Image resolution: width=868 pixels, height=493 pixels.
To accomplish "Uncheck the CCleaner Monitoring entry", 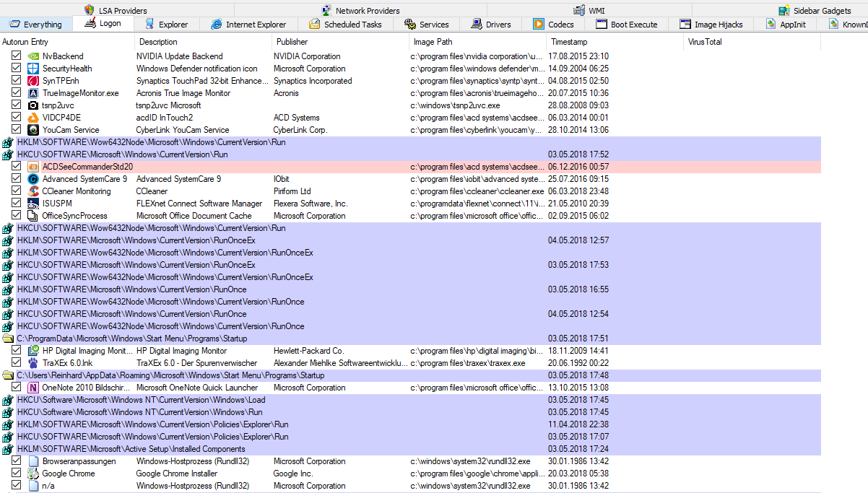I will [x=17, y=191].
